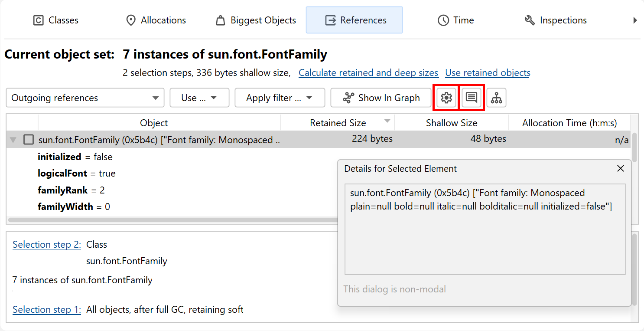The height and width of the screenshot is (331, 644).
Task: Click the show details comment icon
Action: tap(472, 98)
